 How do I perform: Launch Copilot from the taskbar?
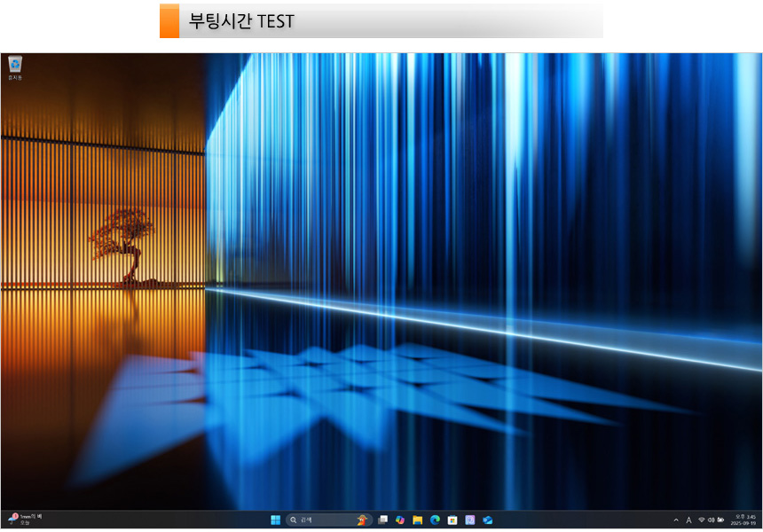pyautogui.click(x=400, y=520)
